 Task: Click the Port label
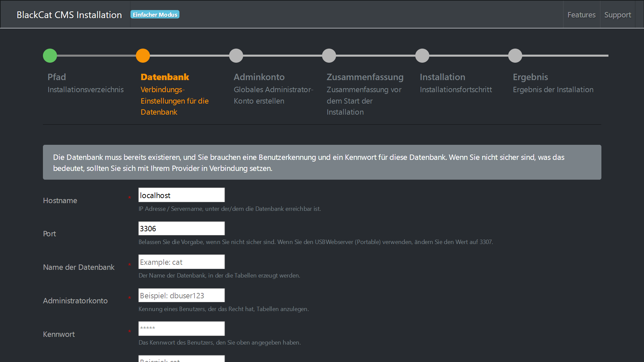(x=49, y=234)
